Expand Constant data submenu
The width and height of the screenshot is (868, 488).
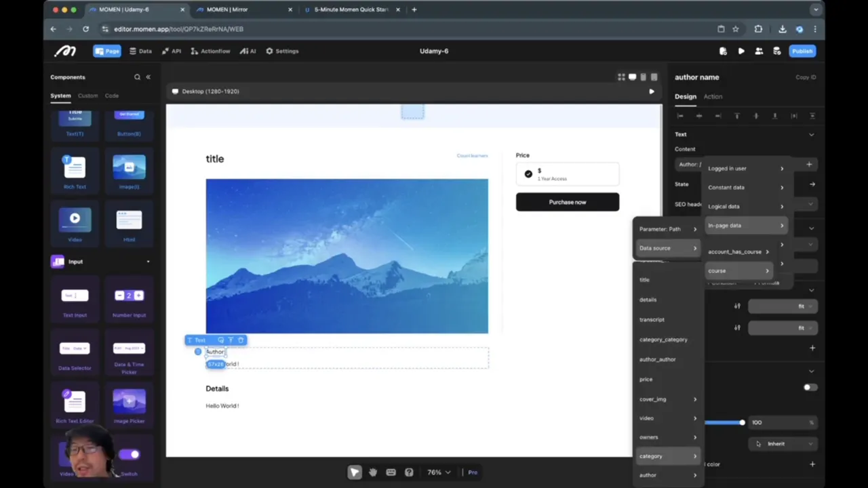point(746,187)
